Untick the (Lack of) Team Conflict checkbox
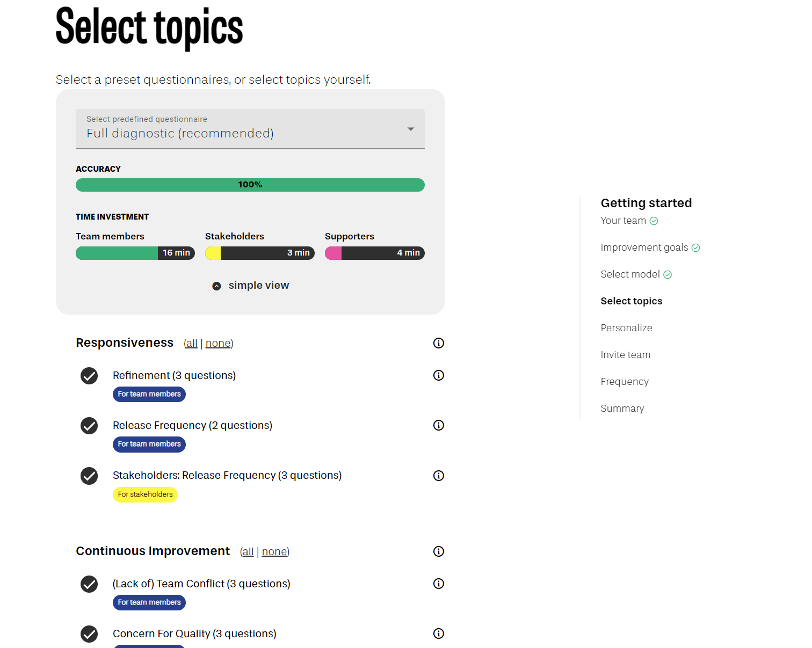Screen dimensions: 812x648 (x=89, y=584)
